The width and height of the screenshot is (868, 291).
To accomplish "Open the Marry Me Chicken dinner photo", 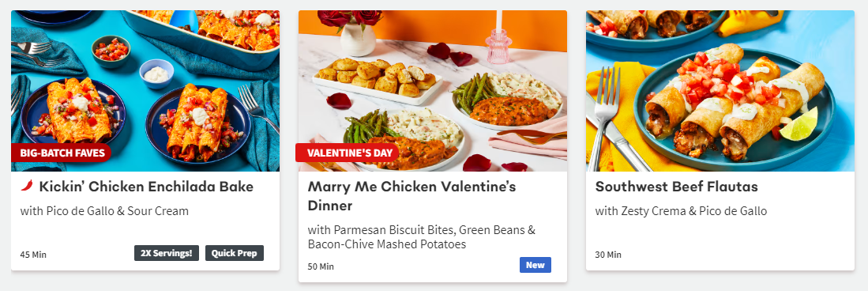I will point(432,91).
